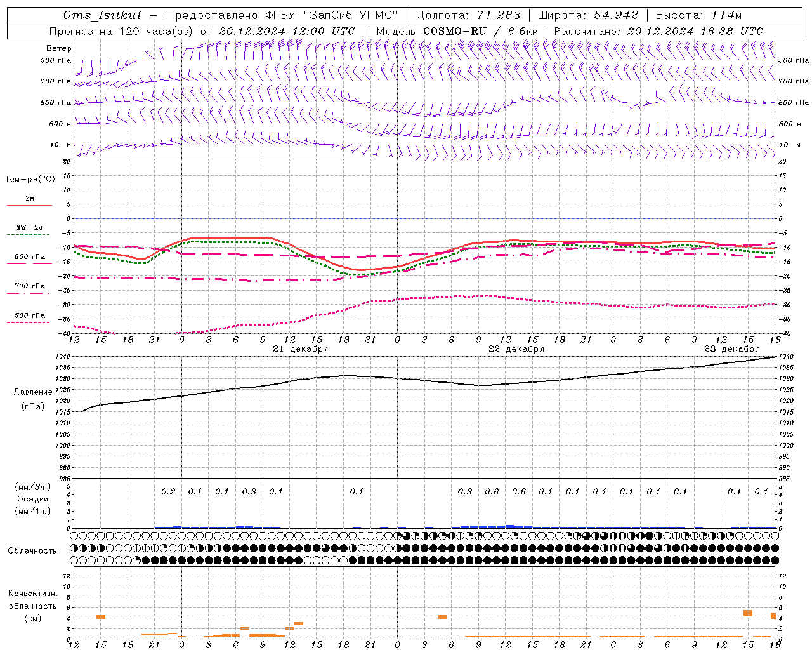This screenshot has height=650, width=812.
Task: Click the (км) unit under convective cloudiness
Action: click(x=32, y=618)
